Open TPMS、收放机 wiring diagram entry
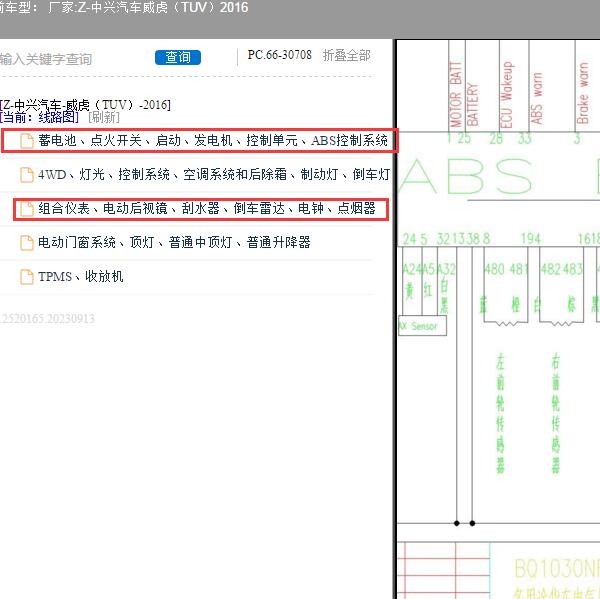600x599 pixels. pyautogui.click(x=80, y=276)
